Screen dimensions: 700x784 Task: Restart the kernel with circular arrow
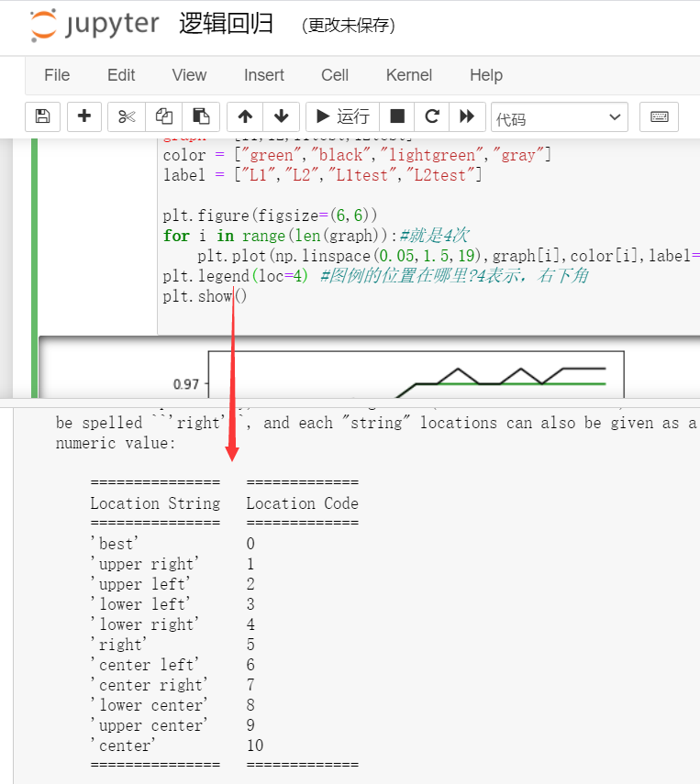(432, 116)
